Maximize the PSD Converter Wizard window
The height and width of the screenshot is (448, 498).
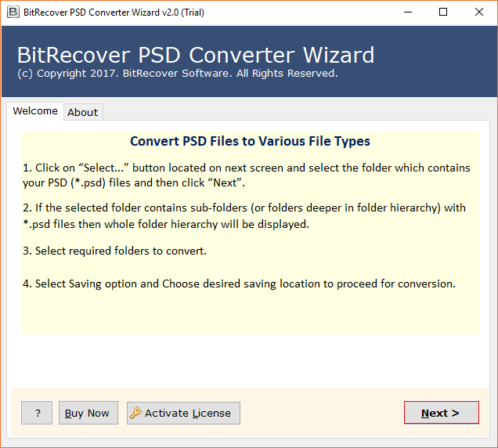click(443, 13)
